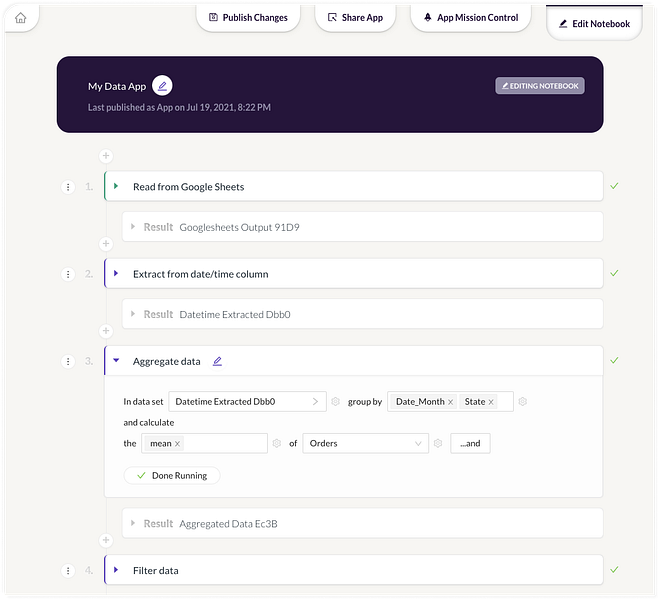The height and width of the screenshot is (600, 659).
Task: Open step 3 options menu dots
Action: pyautogui.click(x=68, y=361)
